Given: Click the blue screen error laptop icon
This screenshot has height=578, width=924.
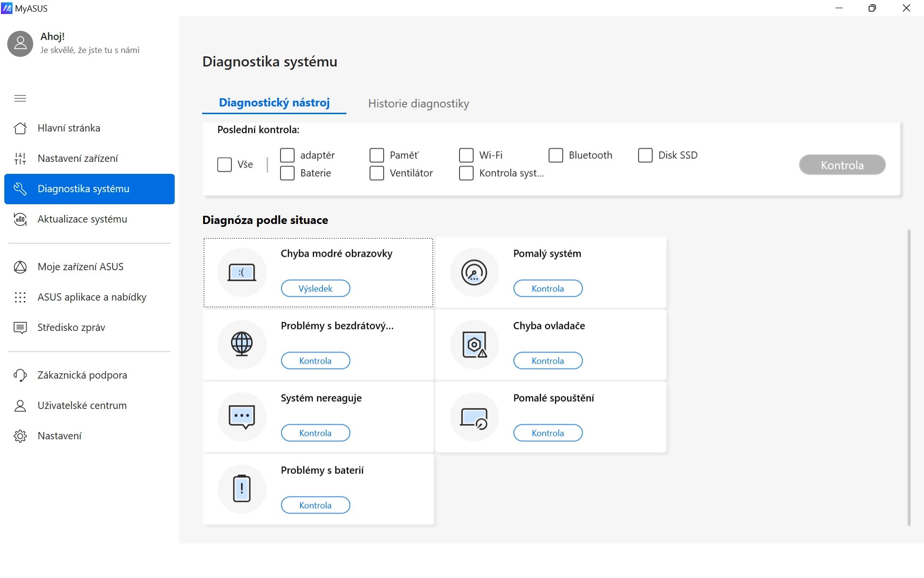Looking at the screenshot, I should (x=242, y=273).
